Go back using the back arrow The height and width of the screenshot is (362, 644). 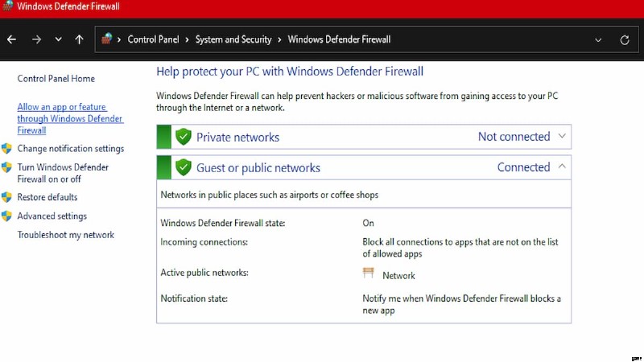click(11, 39)
